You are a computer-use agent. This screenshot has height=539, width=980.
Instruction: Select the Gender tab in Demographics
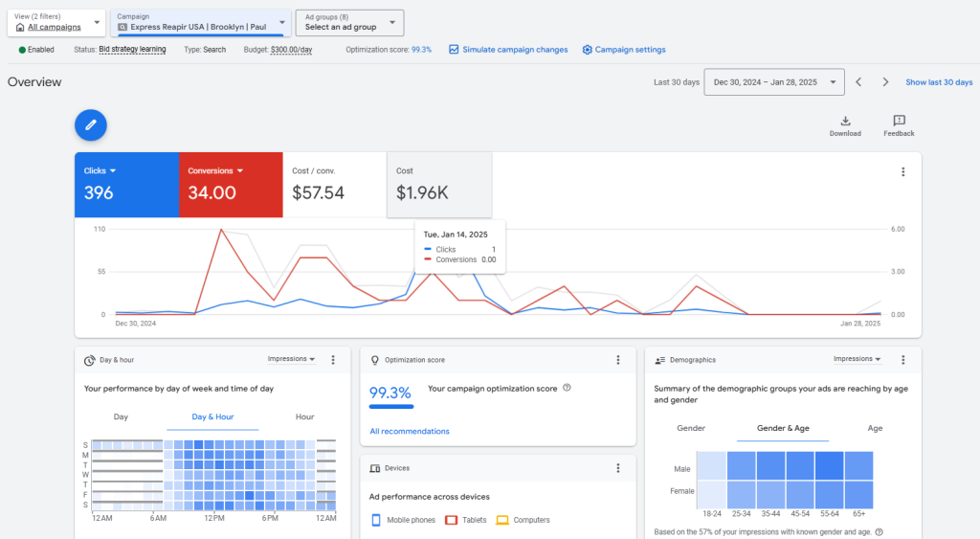click(691, 429)
